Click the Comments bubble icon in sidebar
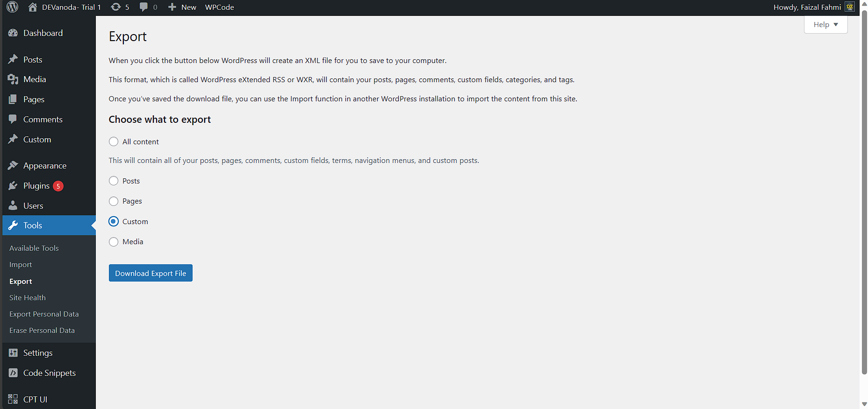The image size is (868, 409). [x=13, y=120]
